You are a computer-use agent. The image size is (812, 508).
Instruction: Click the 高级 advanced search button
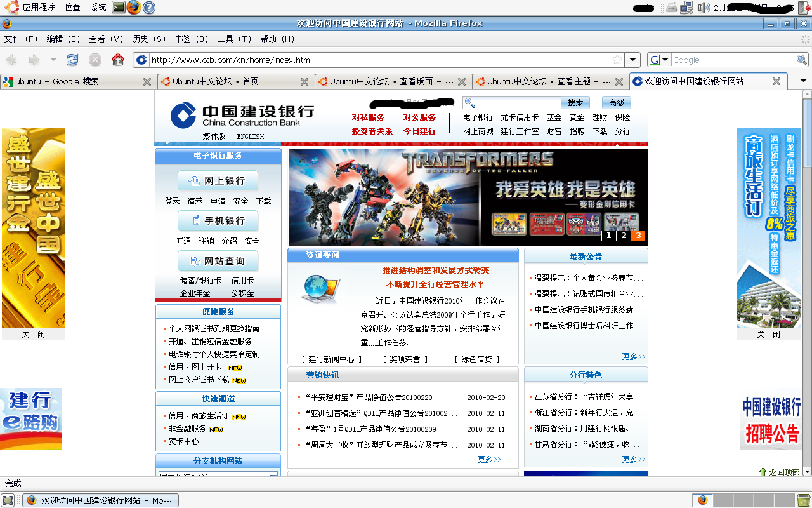[617, 103]
